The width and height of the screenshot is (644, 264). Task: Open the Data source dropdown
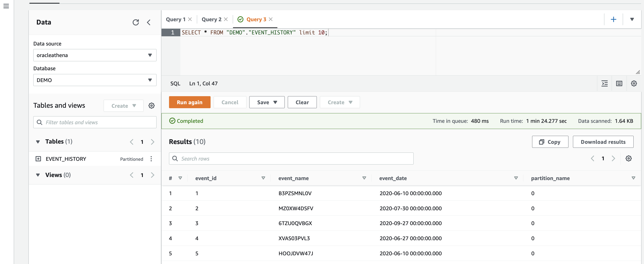[x=95, y=55]
